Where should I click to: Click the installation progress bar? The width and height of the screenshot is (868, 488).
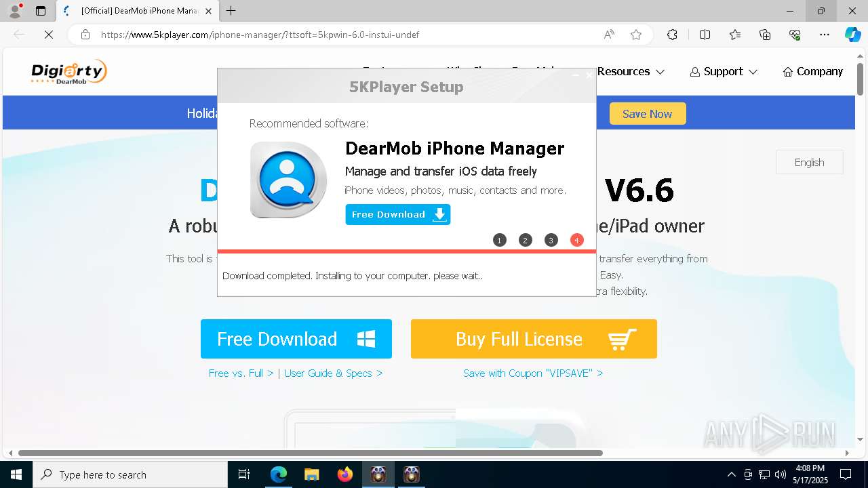click(x=407, y=251)
